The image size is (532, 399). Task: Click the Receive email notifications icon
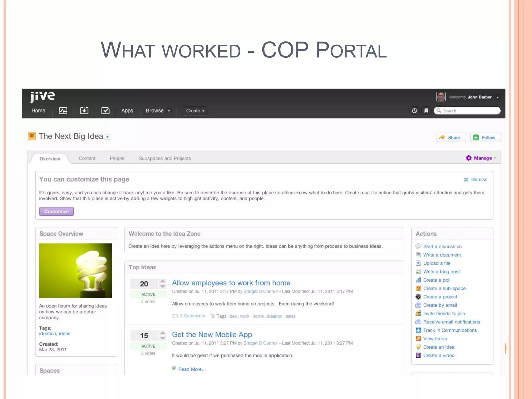click(x=418, y=322)
